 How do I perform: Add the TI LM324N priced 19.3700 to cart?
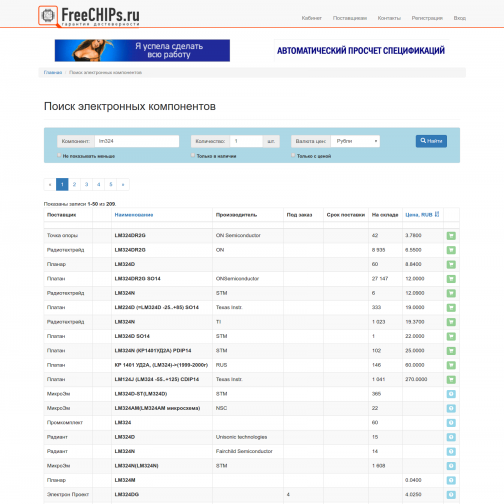coord(451,322)
